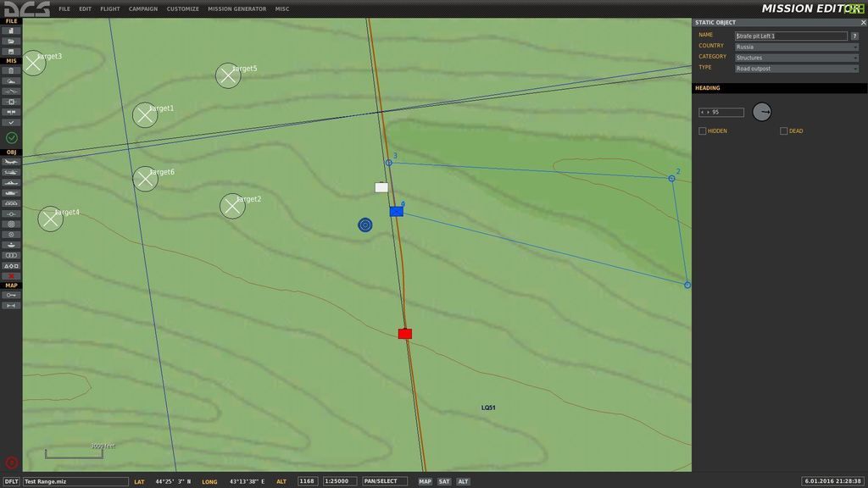Click the ship group icon in OBJ toolbar
The width and height of the screenshot is (868, 488).
[x=11, y=182]
